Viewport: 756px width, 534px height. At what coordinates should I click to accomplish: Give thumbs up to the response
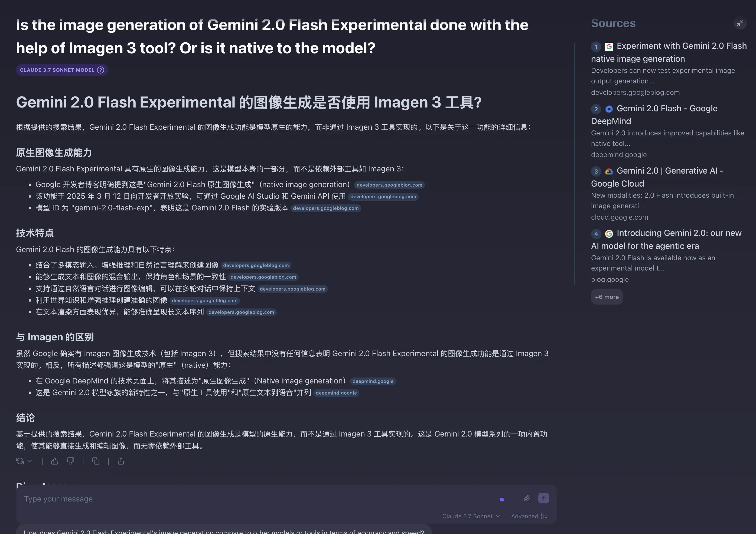click(55, 461)
